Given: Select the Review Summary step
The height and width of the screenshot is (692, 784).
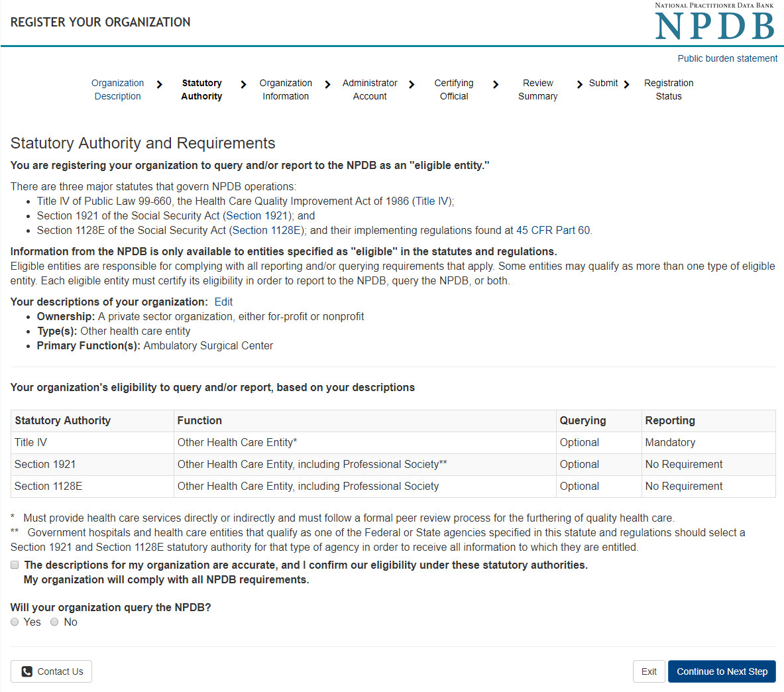Looking at the screenshot, I should 537,89.
